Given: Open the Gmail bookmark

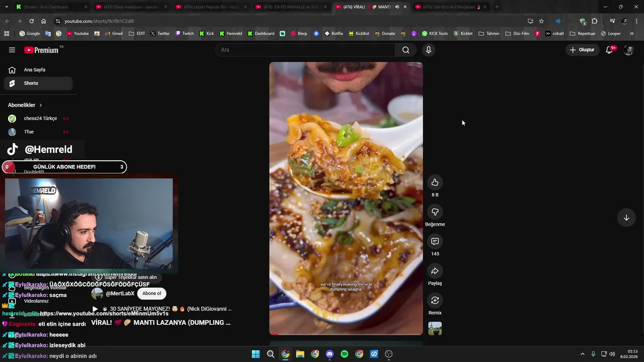Looking at the screenshot, I should tap(114, 34).
